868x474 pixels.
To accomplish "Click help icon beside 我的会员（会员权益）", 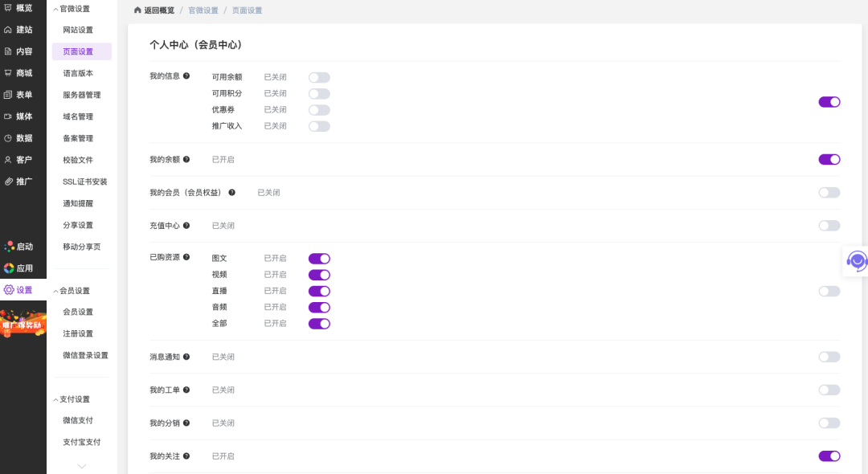I will tap(232, 193).
